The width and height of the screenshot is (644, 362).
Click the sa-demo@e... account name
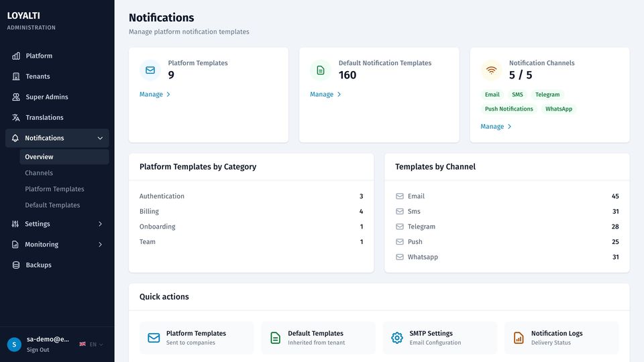tap(48, 339)
